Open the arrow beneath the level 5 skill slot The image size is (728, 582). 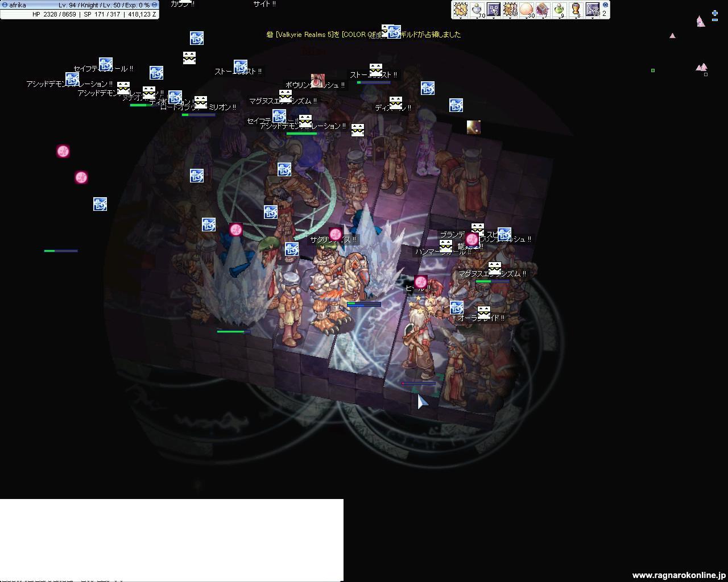coord(493,18)
